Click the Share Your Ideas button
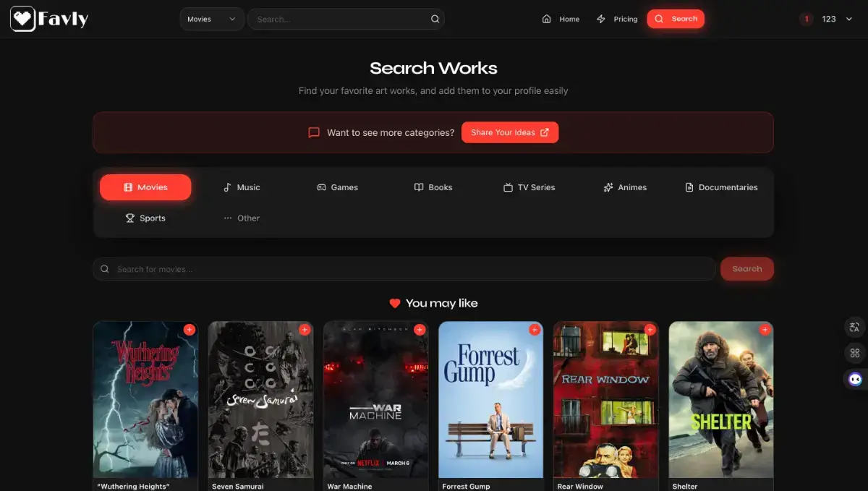The width and height of the screenshot is (868, 491). (510, 132)
